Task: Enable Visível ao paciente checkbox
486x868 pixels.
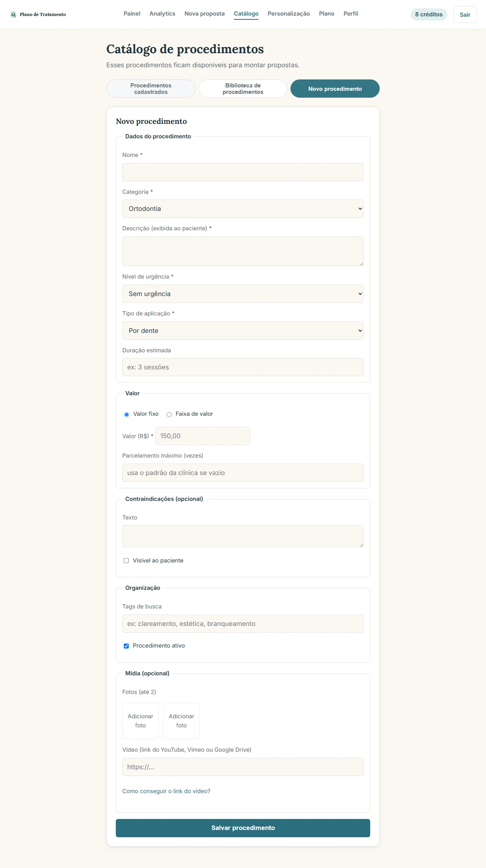Action: click(126, 561)
